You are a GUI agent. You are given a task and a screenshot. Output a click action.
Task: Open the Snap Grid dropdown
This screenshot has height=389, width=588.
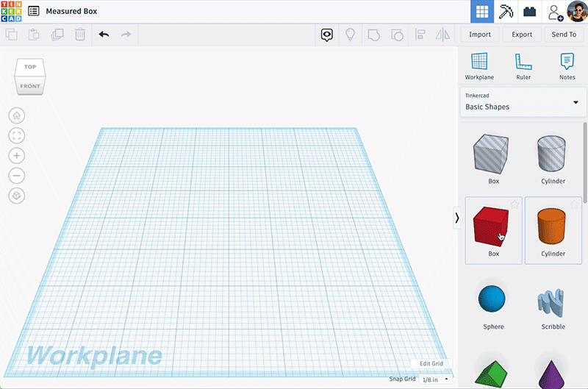click(x=435, y=379)
